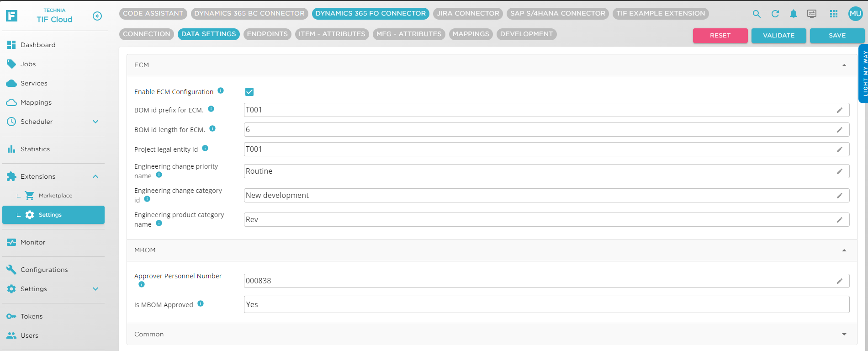The height and width of the screenshot is (351, 868).
Task: Click the MU user avatar
Action: [x=855, y=14]
